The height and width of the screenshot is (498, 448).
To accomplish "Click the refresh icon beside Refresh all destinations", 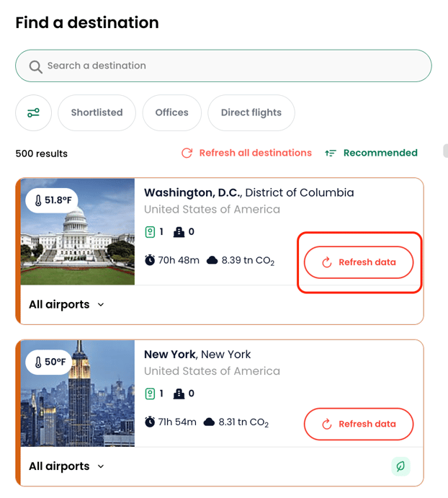I will [x=187, y=153].
